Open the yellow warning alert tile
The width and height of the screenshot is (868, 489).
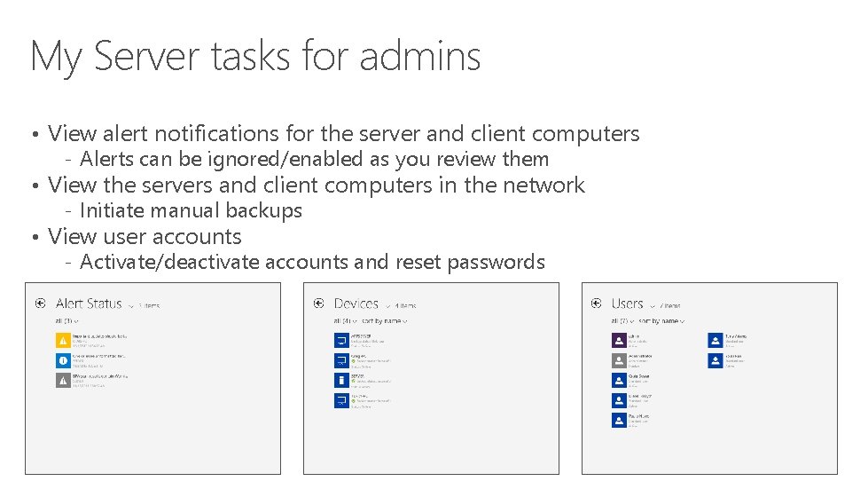[x=62, y=339]
